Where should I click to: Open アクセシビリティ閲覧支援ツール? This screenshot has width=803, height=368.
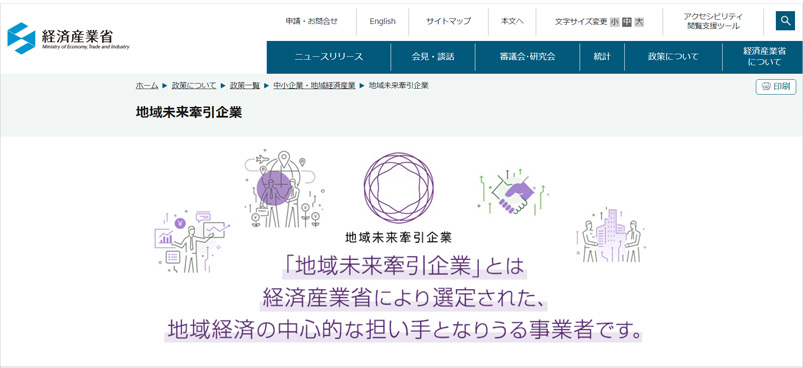[x=713, y=21]
